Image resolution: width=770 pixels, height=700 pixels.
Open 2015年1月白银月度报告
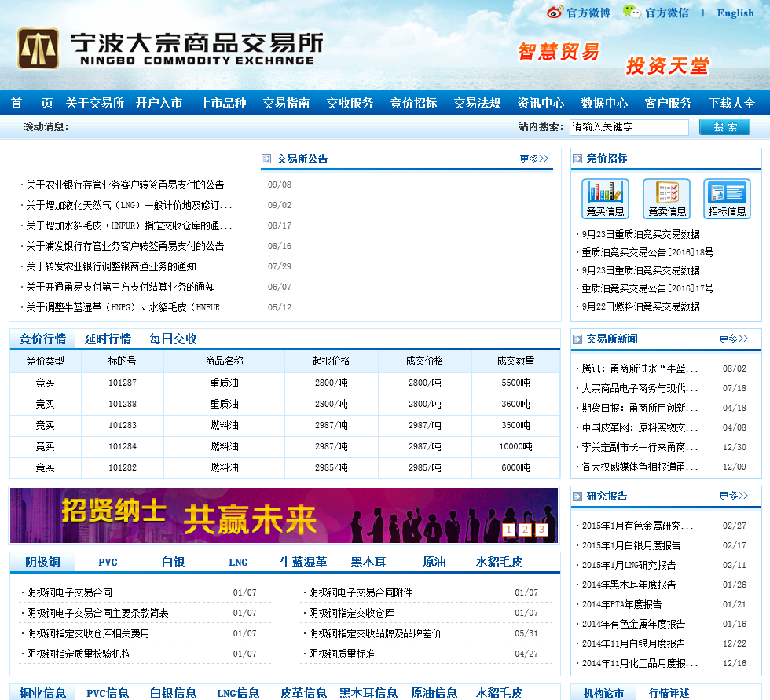point(631,545)
